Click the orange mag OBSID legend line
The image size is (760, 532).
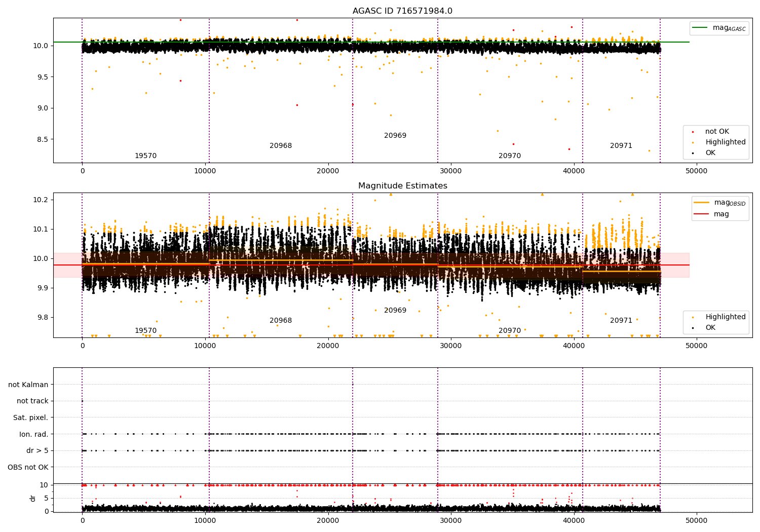coord(702,203)
